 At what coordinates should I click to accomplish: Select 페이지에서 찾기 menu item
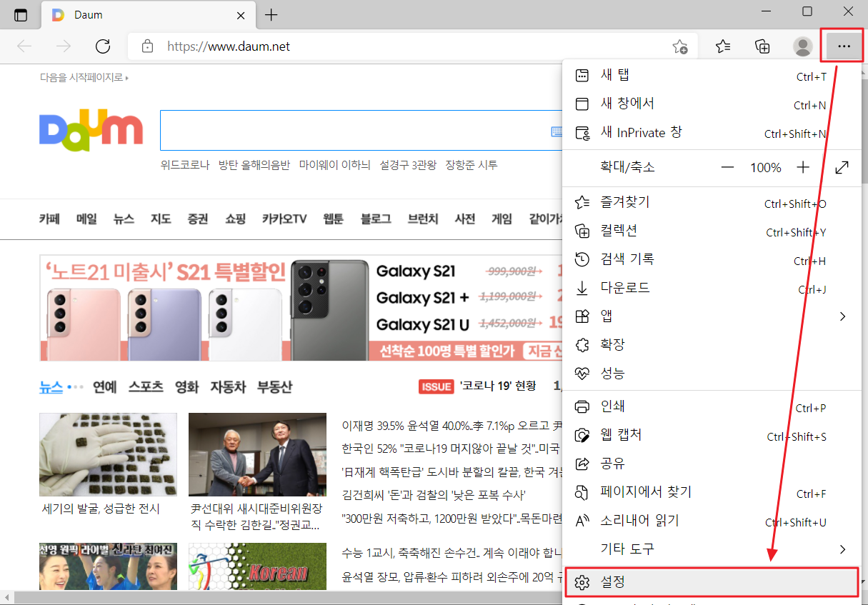click(x=711, y=492)
